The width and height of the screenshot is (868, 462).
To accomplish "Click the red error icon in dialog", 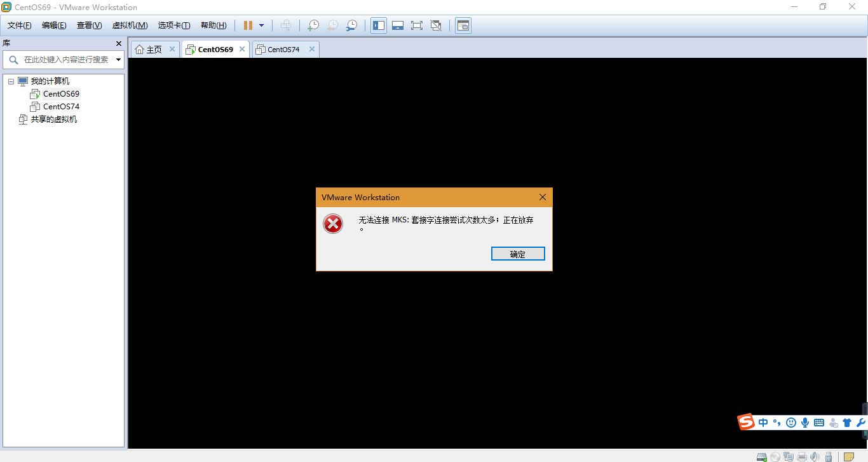I will point(333,224).
